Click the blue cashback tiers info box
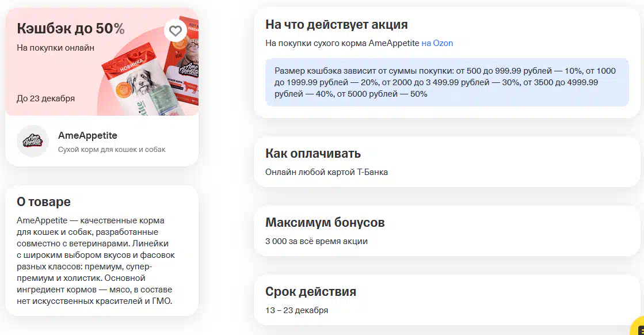Screen dimensions: 644x335 tap(447, 82)
